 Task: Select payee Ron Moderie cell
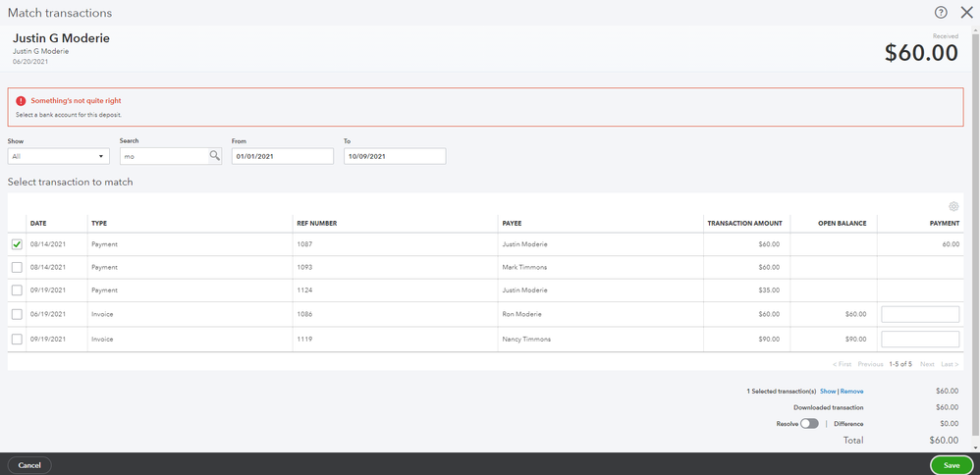click(x=521, y=314)
